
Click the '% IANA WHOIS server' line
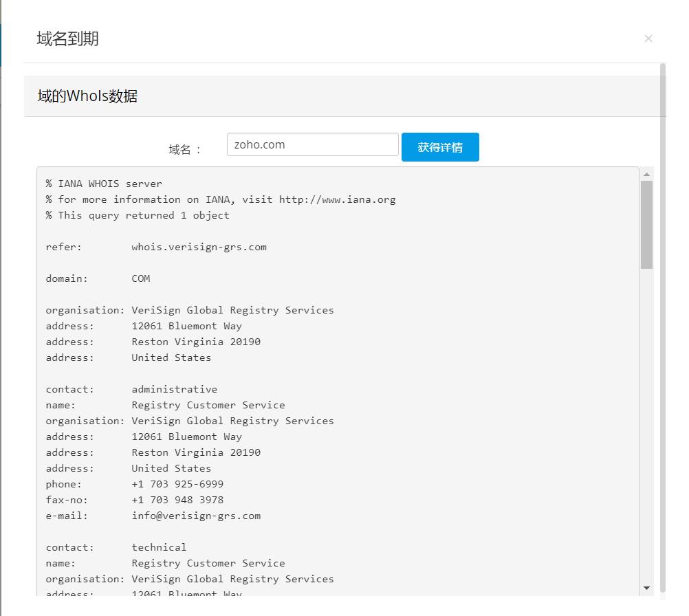(x=104, y=184)
